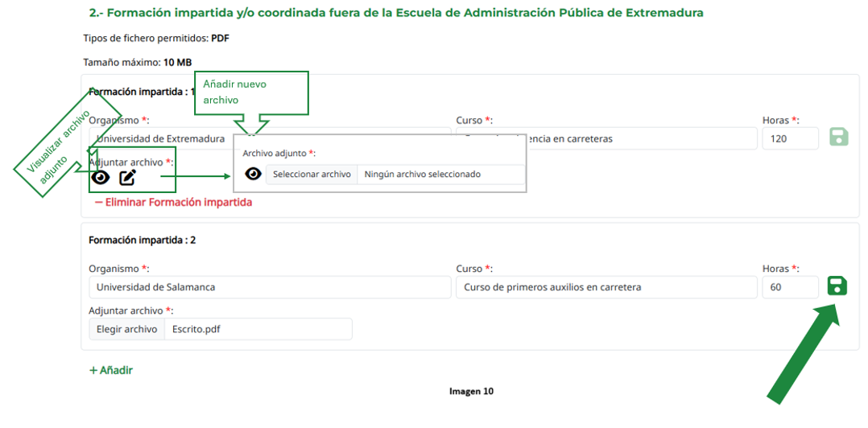Click the eye icon under Adjuntar archivo
The image size is (868, 428).
pos(100,178)
